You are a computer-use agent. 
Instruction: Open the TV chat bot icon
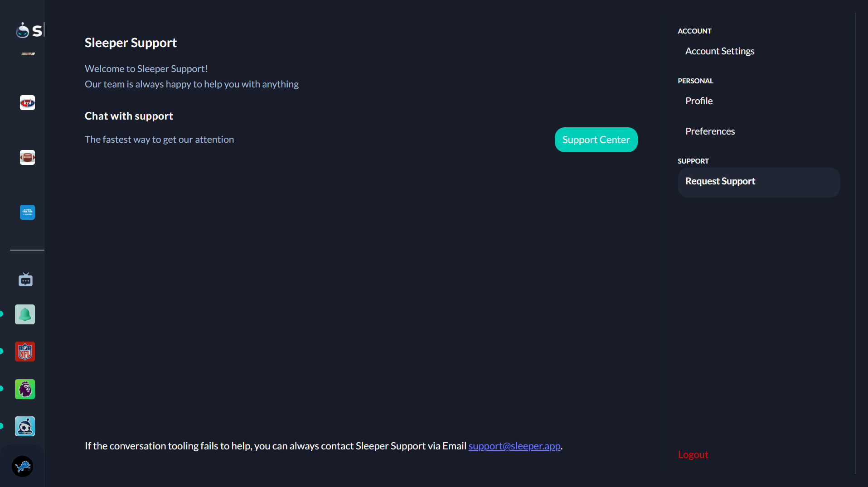click(25, 280)
